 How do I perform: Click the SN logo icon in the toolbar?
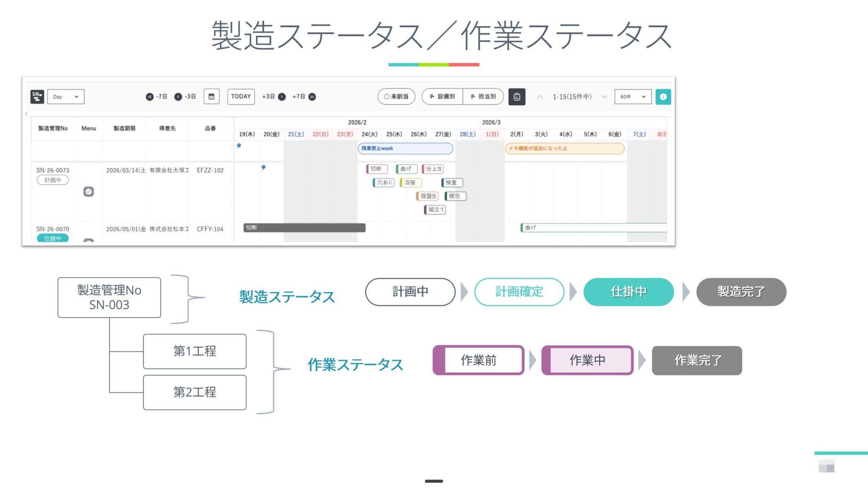(37, 97)
